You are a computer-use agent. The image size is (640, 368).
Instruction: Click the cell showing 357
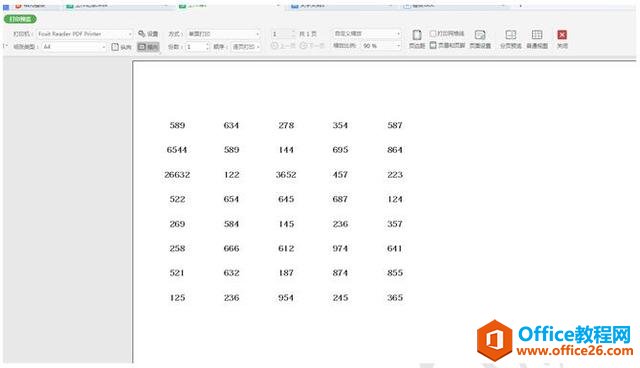coord(395,224)
